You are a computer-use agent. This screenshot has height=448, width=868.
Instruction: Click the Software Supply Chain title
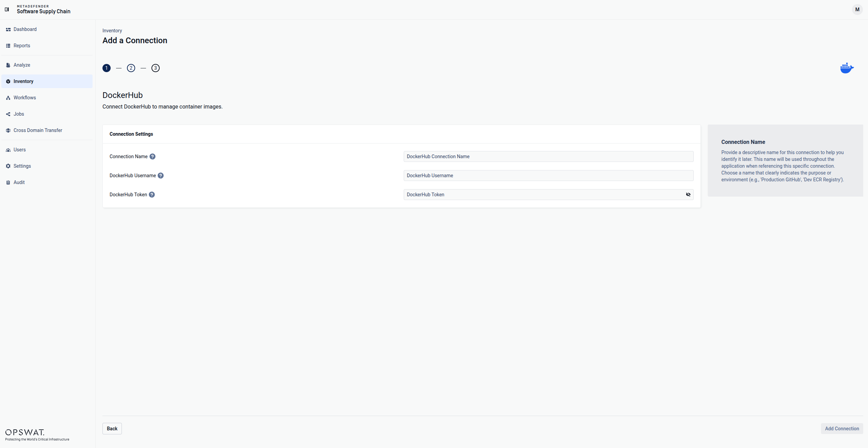[x=44, y=12]
